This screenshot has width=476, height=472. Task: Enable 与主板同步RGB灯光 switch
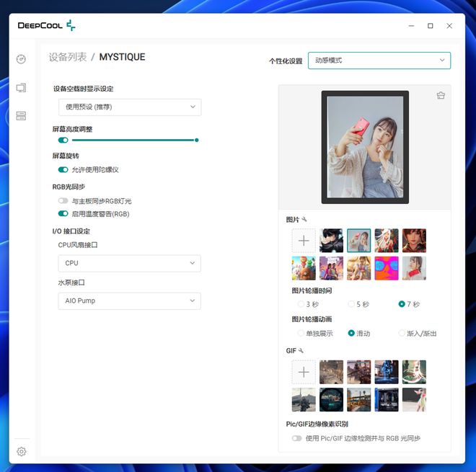(x=63, y=200)
